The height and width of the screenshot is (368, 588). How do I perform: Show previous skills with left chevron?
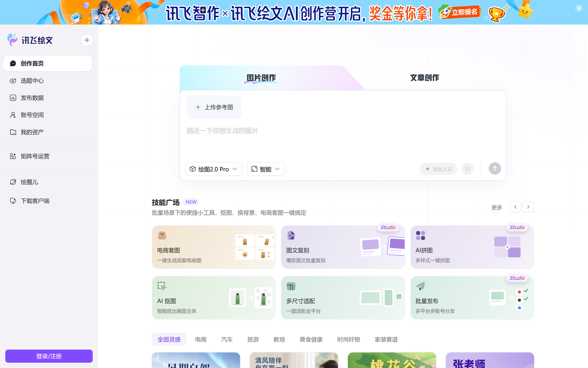515,207
